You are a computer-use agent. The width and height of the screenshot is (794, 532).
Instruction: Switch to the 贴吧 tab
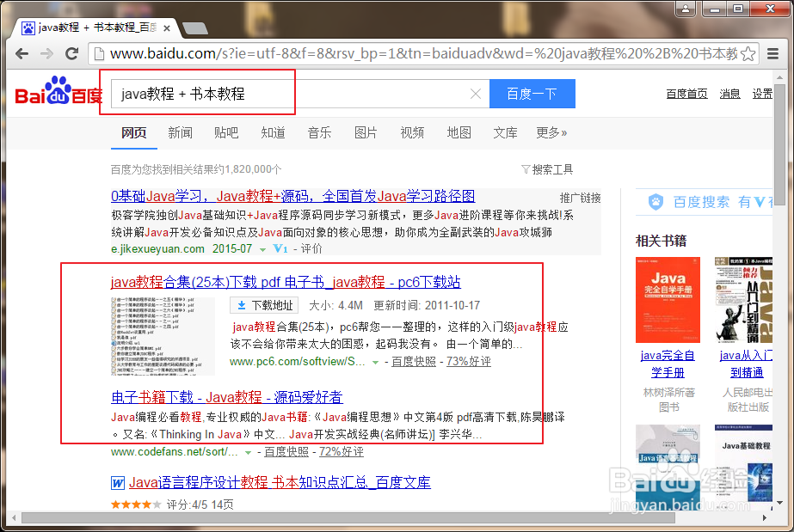tap(226, 133)
